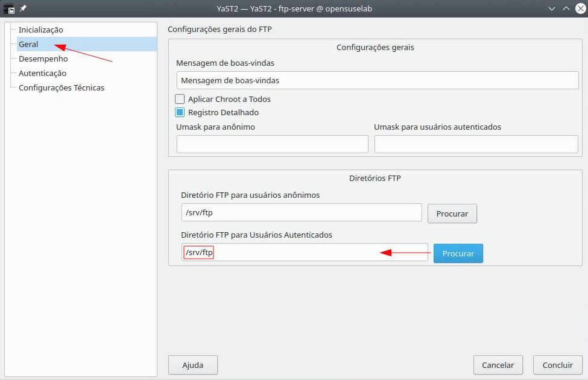Click the Mensagem de boas-vindas text field
Screen dimensions: 588x380
pos(377,80)
